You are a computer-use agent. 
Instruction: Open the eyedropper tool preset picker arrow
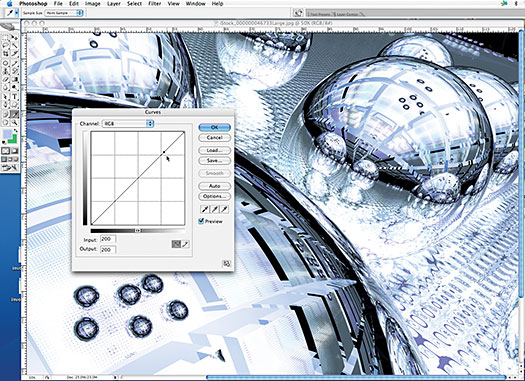[x=17, y=13]
